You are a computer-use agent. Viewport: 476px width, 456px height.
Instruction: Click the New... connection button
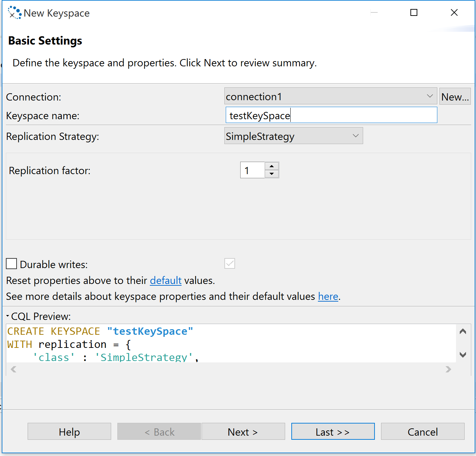[x=455, y=96]
